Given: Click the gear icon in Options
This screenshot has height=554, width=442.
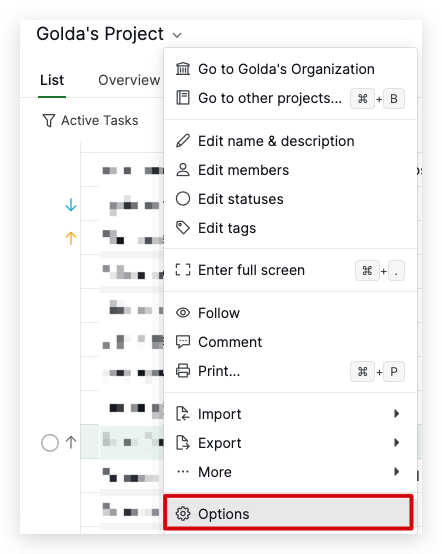Looking at the screenshot, I should (x=183, y=514).
